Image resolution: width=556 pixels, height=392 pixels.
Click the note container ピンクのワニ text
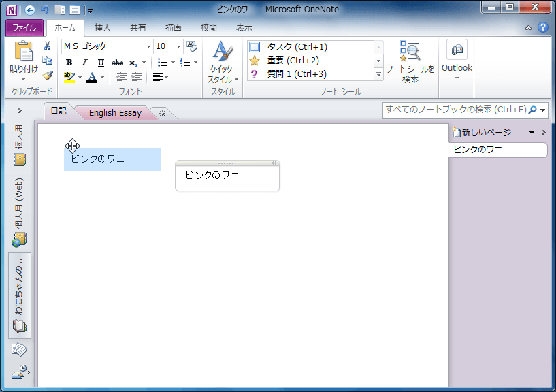click(x=212, y=175)
